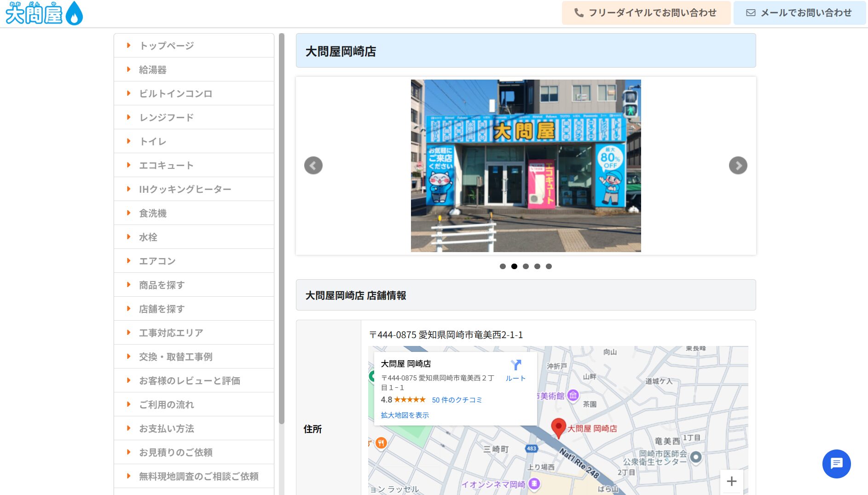Click the 公衆衛生センター map marker
868x495 pixels.
(696, 457)
